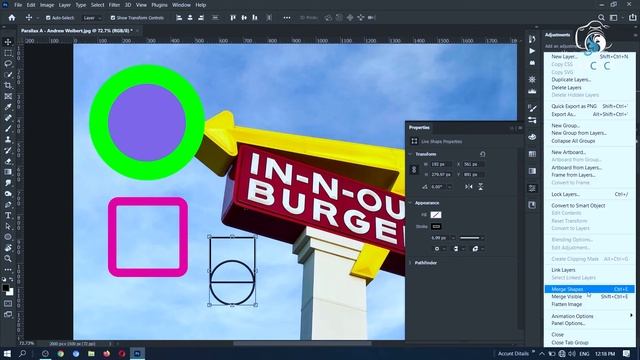Toggle Show Transform Controls checkbox

coord(113,18)
